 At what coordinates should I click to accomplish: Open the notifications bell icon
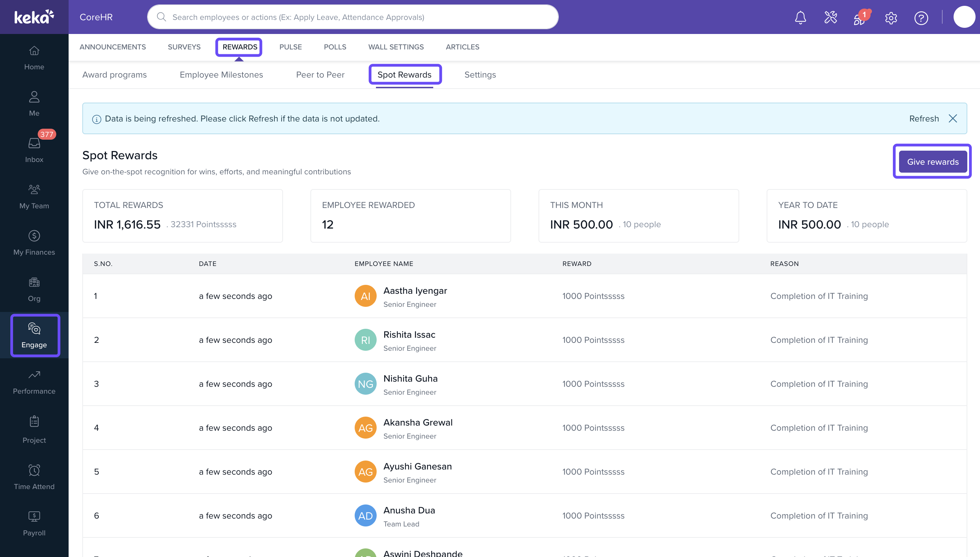[800, 18]
